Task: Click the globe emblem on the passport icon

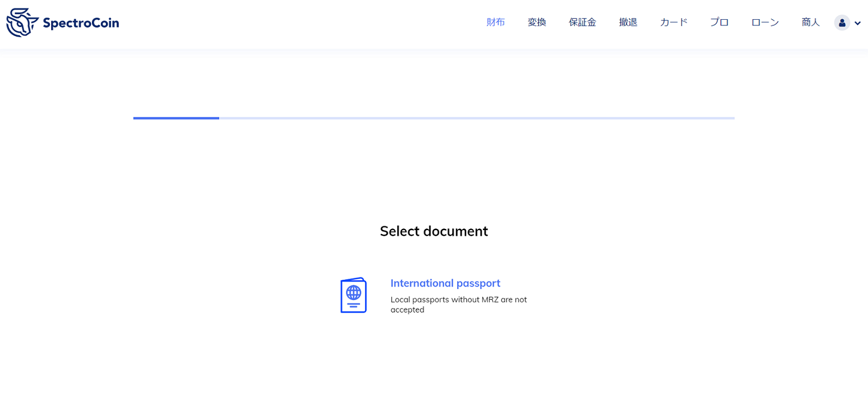Action: [x=353, y=292]
